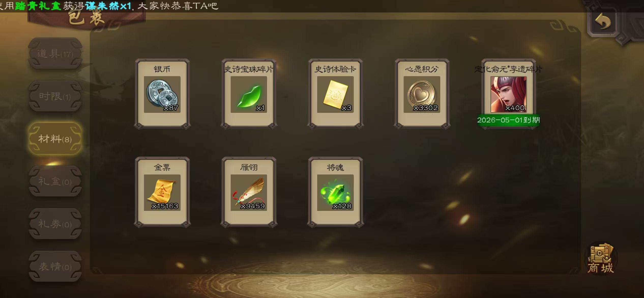Open the 礼盒(0) tab
Screen dimensions: 644x298
(x=55, y=181)
